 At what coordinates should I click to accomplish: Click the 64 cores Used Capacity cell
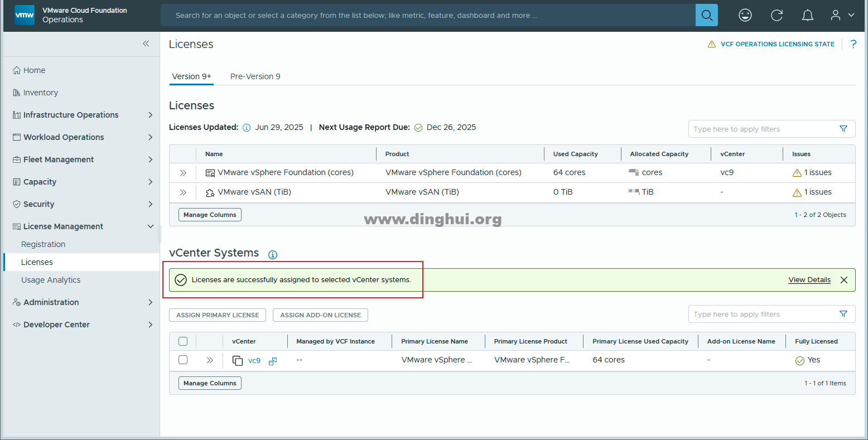click(570, 172)
